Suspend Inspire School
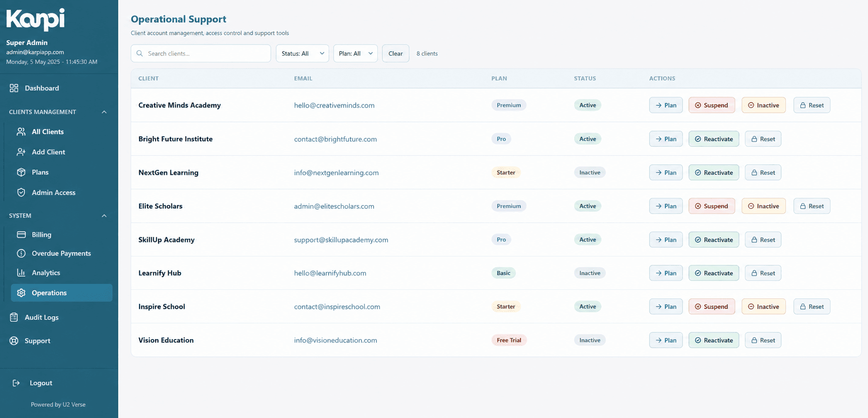 coord(711,307)
